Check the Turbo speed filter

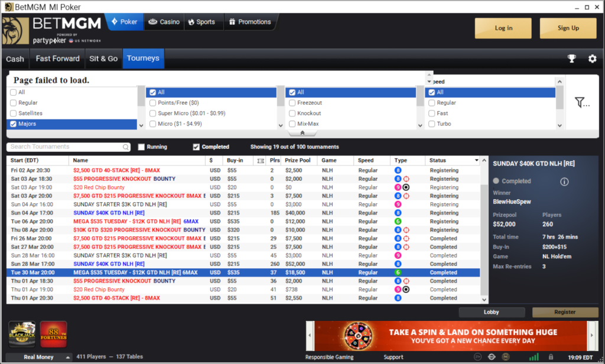(x=432, y=124)
